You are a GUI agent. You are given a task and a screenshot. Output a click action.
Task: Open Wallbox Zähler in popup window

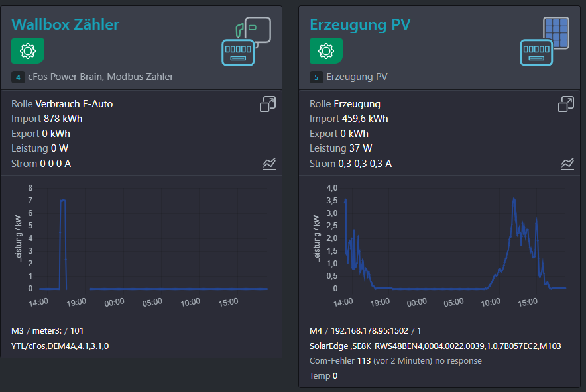(268, 104)
